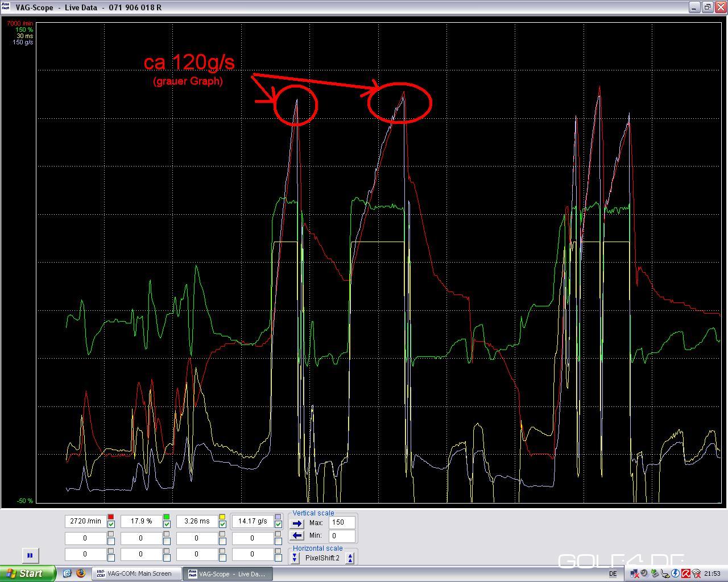Image resolution: width=728 pixels, height=582 pixels.
Task: Click the VAG-Scope Live Data taskbar button
Action: pos(227,573)
